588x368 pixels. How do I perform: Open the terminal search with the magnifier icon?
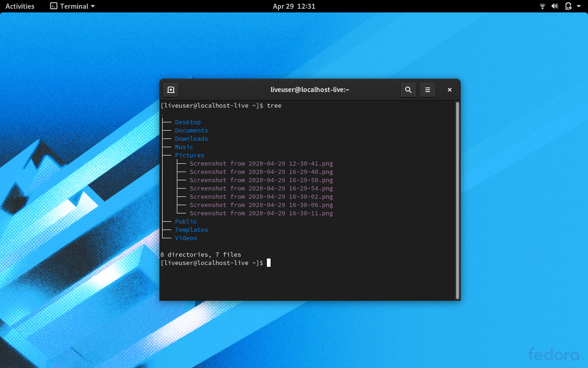tap(408, 90)
